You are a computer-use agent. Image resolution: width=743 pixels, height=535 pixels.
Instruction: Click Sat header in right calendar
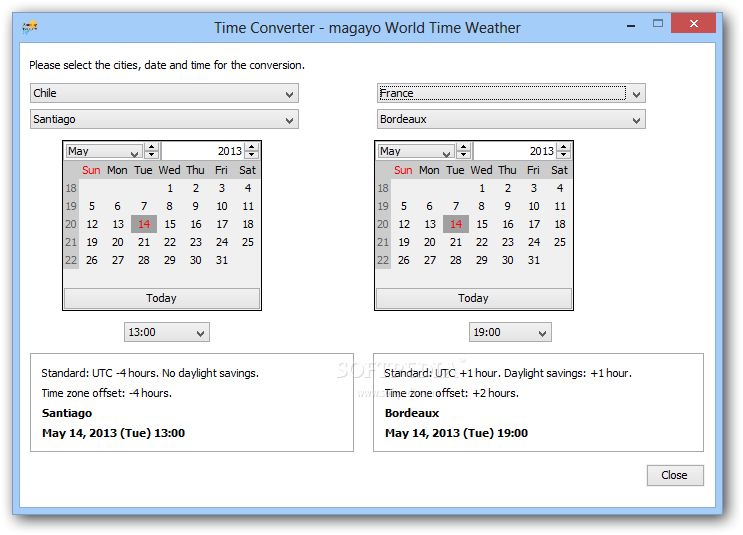click(559, 170)
